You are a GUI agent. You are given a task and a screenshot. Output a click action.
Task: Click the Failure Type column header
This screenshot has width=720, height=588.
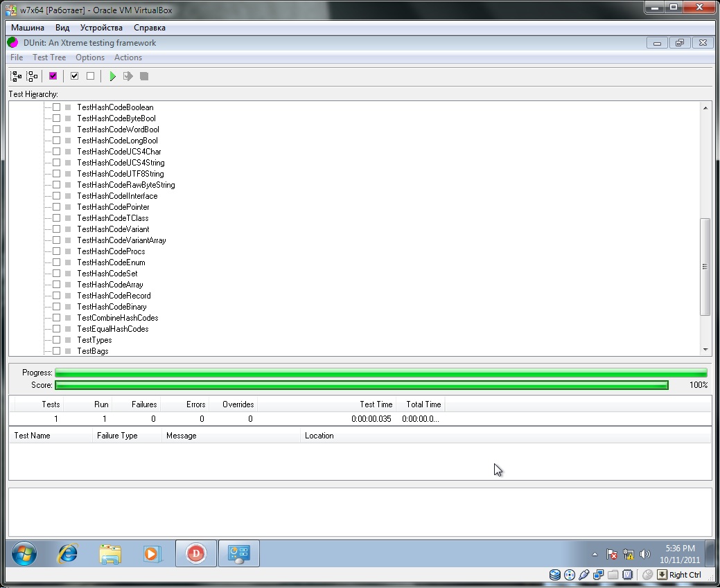tap(128, 436)
